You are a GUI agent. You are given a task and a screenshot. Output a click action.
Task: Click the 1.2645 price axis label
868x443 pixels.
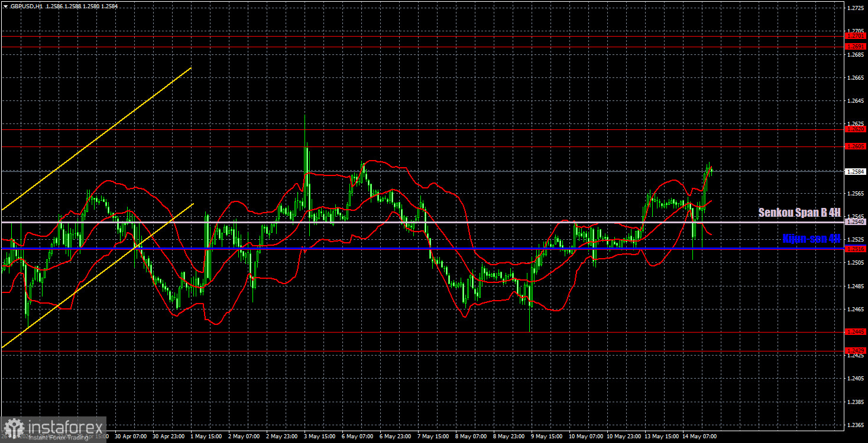click(x=856, y=101)
